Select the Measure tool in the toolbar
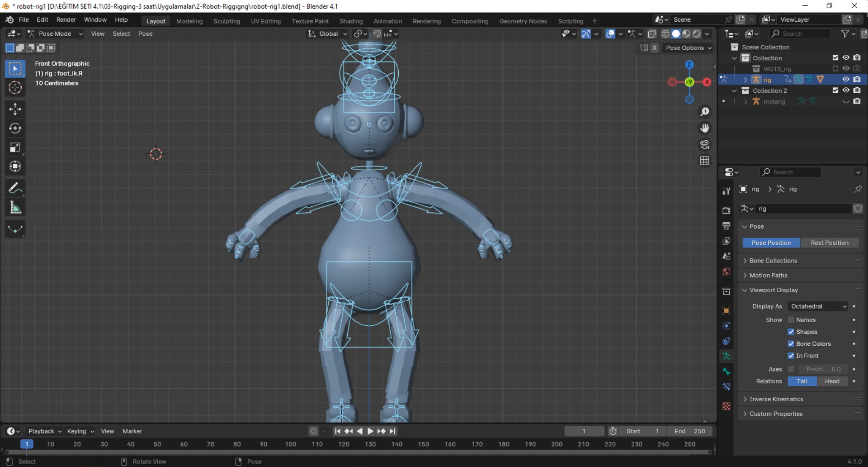Viewport: 868px width, 467px height. click(x=15, y=207)
